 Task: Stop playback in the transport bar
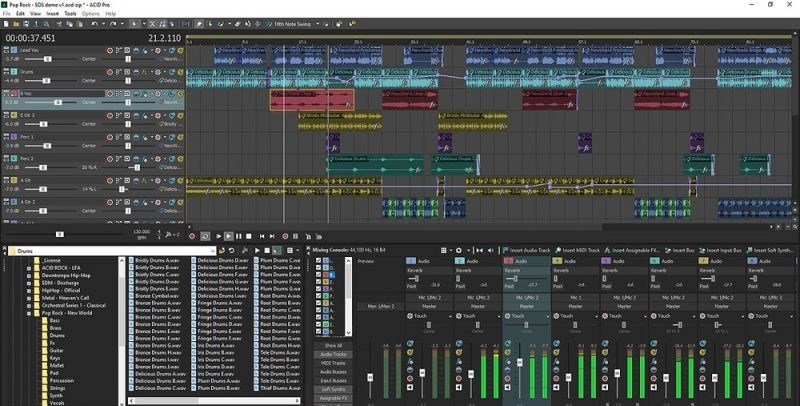point(248,236)
